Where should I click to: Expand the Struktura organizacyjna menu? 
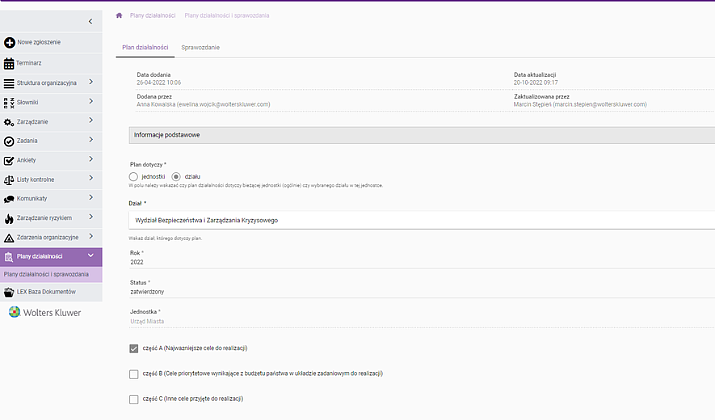[91, 82]
